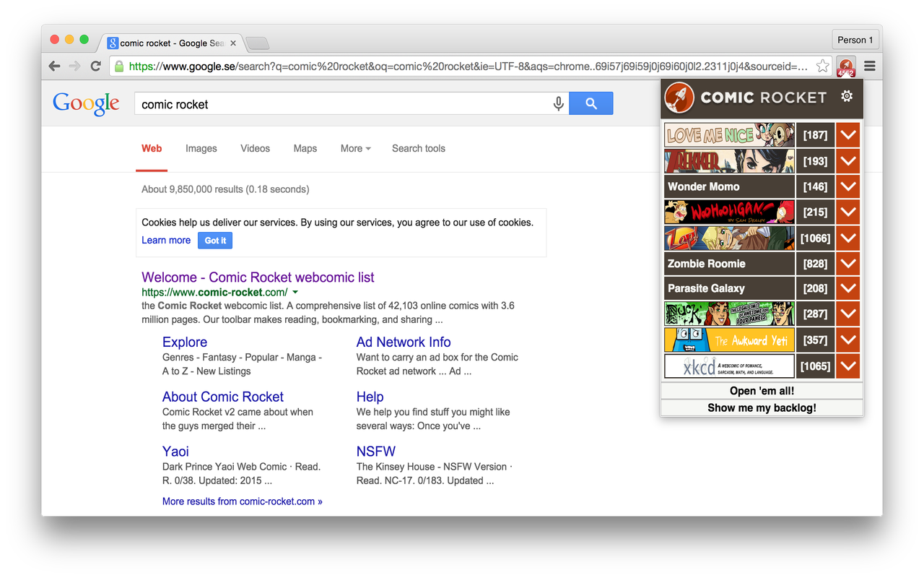
Task: Expand the chevron next to [193]
Action: click(x=848, y=161)
